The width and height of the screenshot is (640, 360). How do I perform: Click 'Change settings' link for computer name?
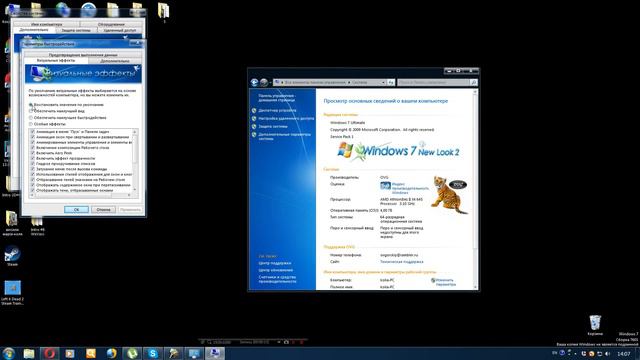point(445,282)
